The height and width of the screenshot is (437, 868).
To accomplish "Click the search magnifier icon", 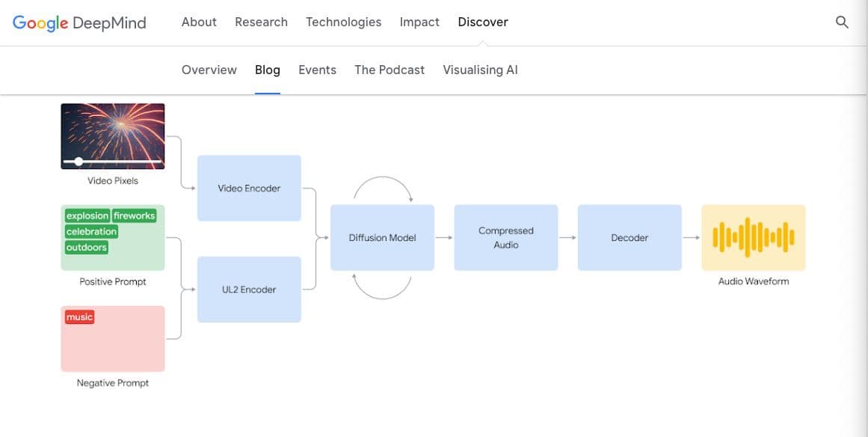I will pos(842,22).
